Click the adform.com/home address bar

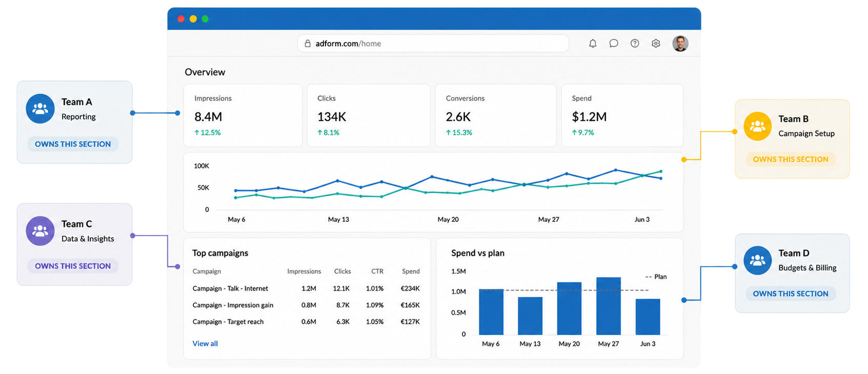point(433,44)
